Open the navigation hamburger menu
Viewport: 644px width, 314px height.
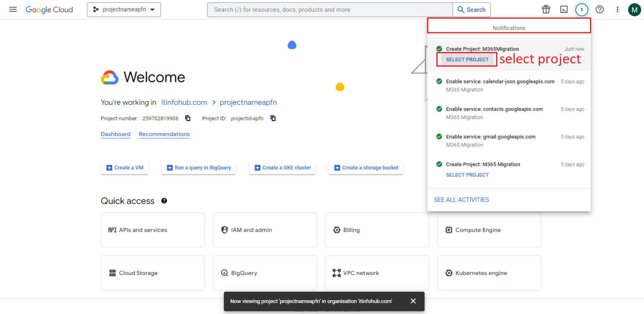(13, 9)
